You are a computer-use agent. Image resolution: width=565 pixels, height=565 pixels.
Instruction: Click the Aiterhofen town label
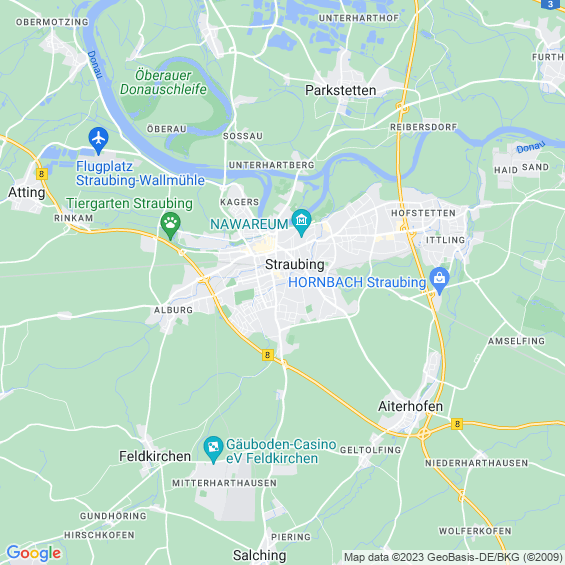(x=410, y=406)
